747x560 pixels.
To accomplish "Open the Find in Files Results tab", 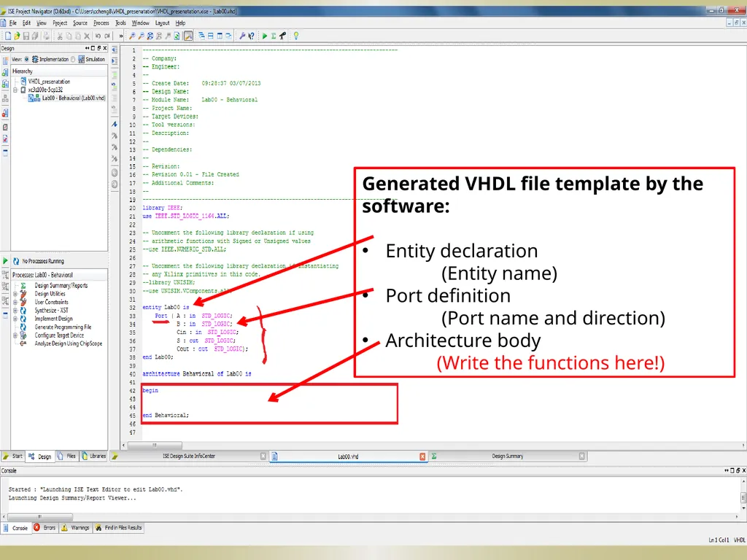I will [x=119, y=528].
